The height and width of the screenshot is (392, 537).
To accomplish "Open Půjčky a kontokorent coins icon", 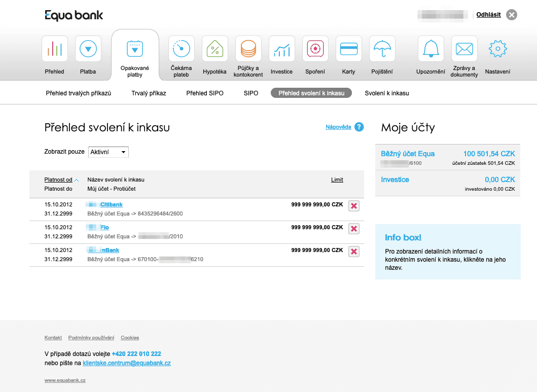I will [248, 49].
